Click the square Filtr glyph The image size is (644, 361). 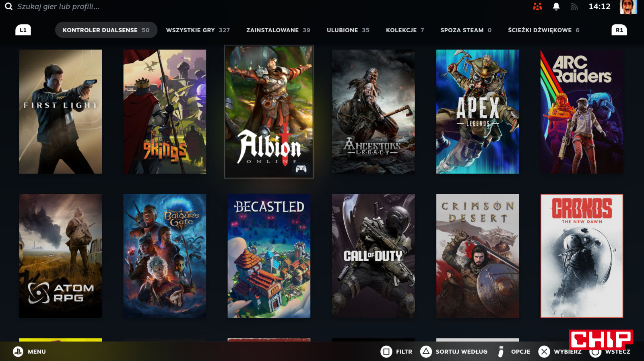pos(386,352)
